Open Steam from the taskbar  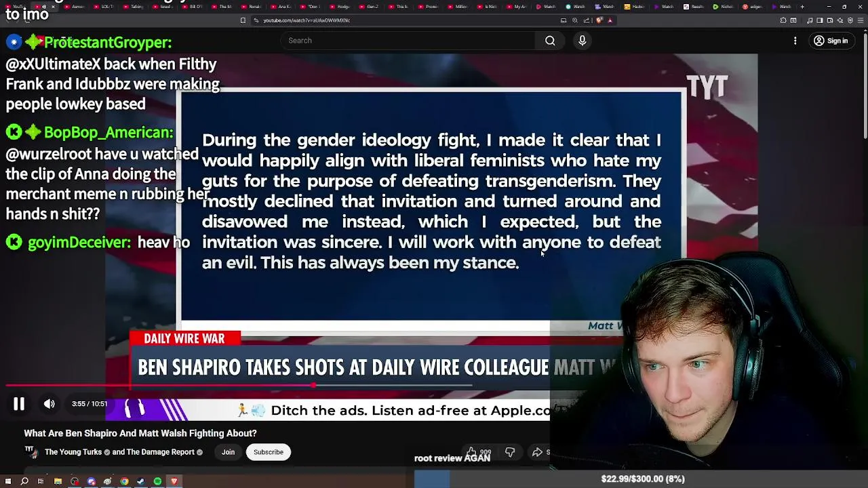[x=141, y=481]
